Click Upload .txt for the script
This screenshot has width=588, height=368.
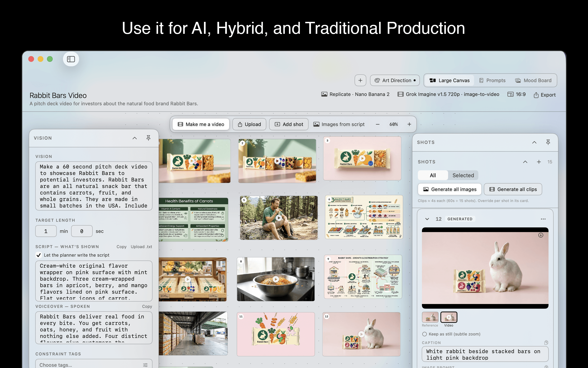141,247
